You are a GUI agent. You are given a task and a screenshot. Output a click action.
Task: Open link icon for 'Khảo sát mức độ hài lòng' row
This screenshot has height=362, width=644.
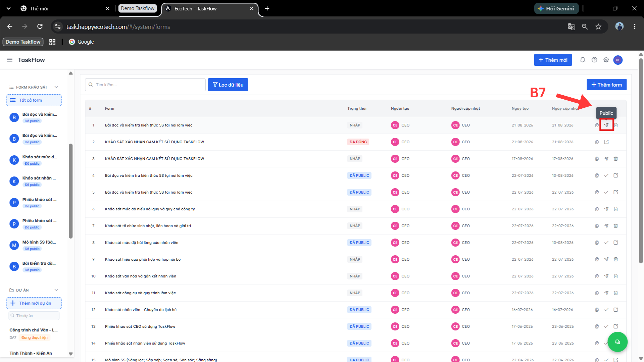[616, 243]
